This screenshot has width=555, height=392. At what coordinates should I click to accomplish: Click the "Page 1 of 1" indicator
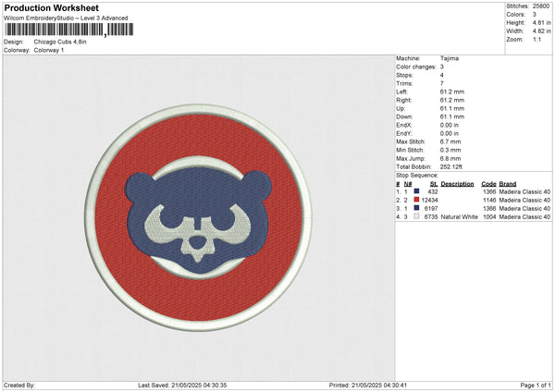(536, 386)
